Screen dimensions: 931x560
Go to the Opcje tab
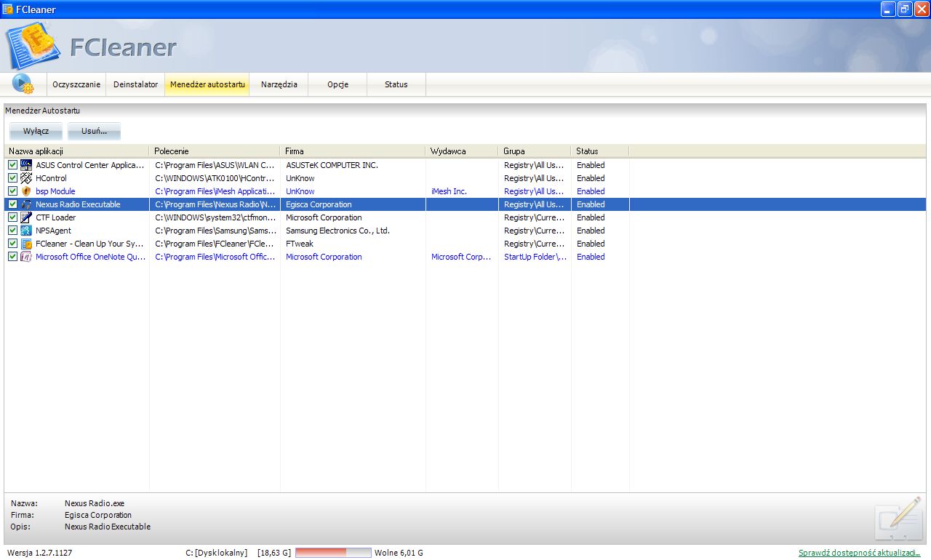(x=337, y=84)
